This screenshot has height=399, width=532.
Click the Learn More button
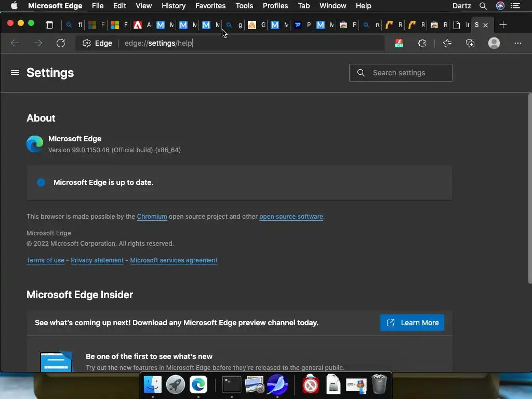click(412, 323)
